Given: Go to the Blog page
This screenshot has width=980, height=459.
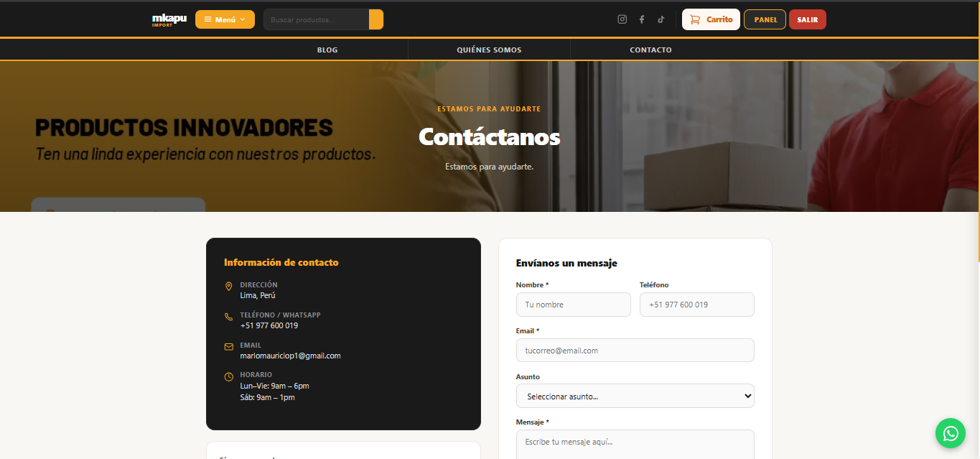Looking at the screenshot, I should point(327,50).
